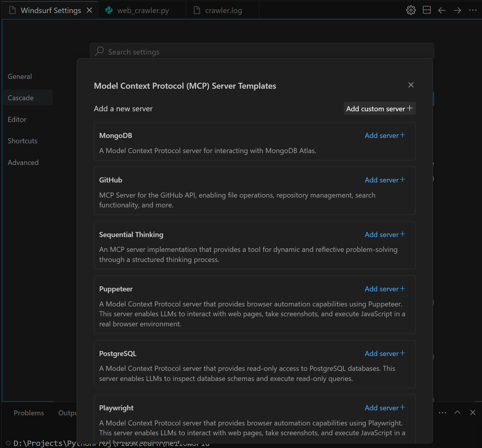482x448 pixels.
Task: Click the GitHub template title
Action: pos(110,180)
